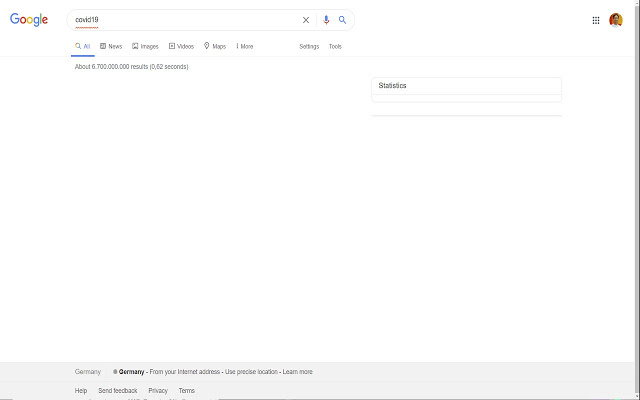This screenshot has height=400, width=640.
Task: Open the Send feedback footer link
Action: 118,391
